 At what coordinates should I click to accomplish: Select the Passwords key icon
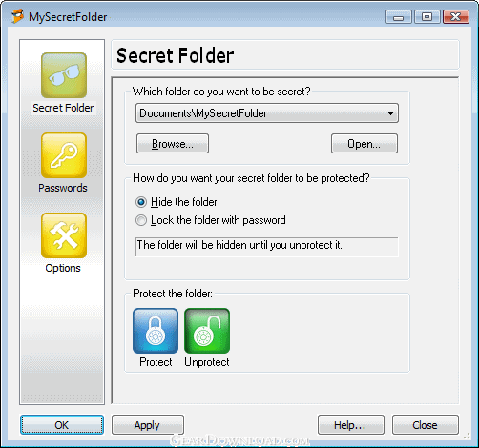pyautogui.click(x=64, y=155)
